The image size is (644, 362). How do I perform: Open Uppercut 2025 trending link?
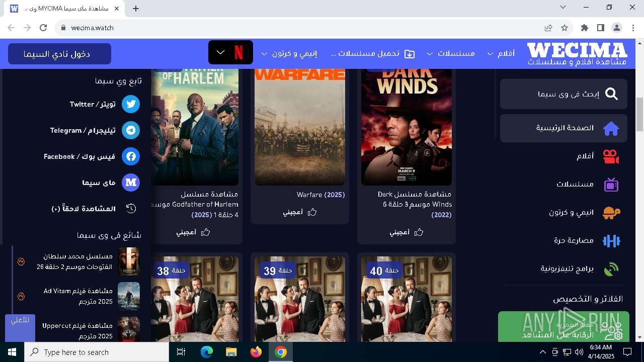(x=77, y=331)
